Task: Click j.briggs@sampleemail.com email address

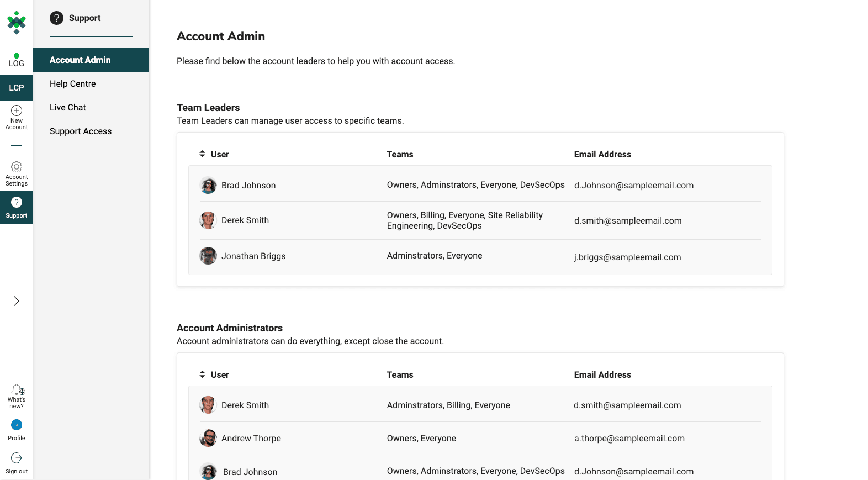Action: (x=627, y=257)
